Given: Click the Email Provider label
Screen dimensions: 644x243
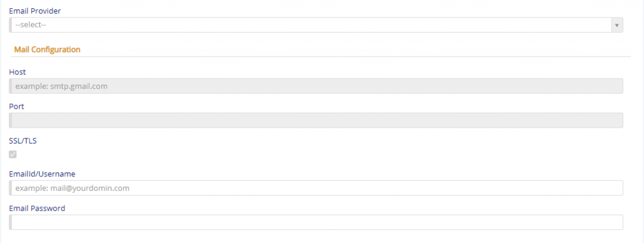Looking at the screenshot, I should pos(35,11).
